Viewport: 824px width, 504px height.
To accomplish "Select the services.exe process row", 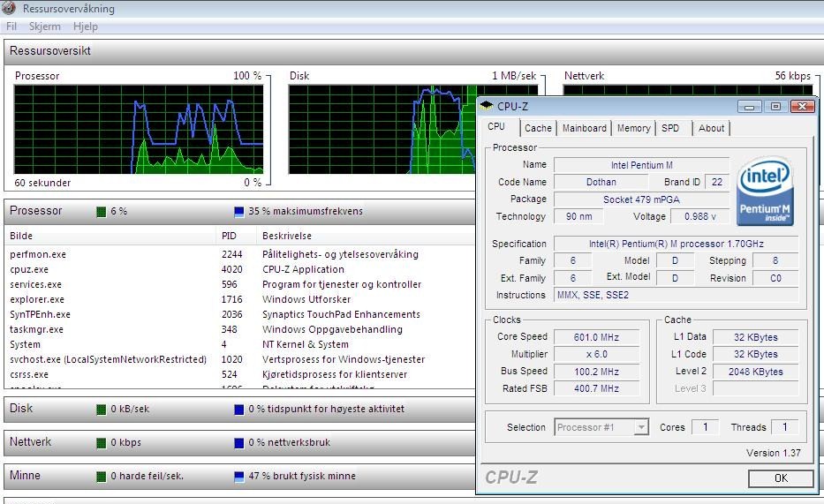I will point(240,284).
